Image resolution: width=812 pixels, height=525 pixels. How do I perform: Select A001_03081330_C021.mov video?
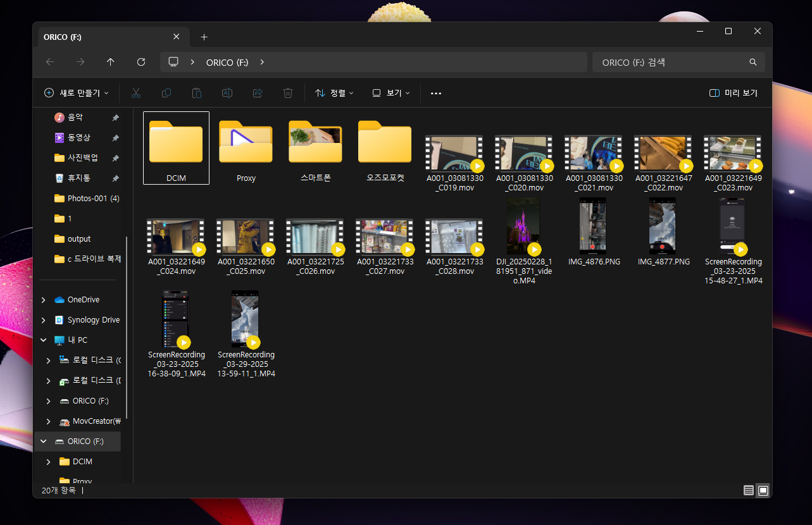coord(594,164)
